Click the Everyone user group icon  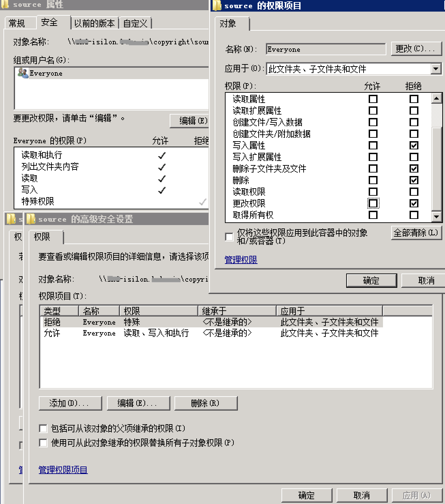(x=23, y=73)
